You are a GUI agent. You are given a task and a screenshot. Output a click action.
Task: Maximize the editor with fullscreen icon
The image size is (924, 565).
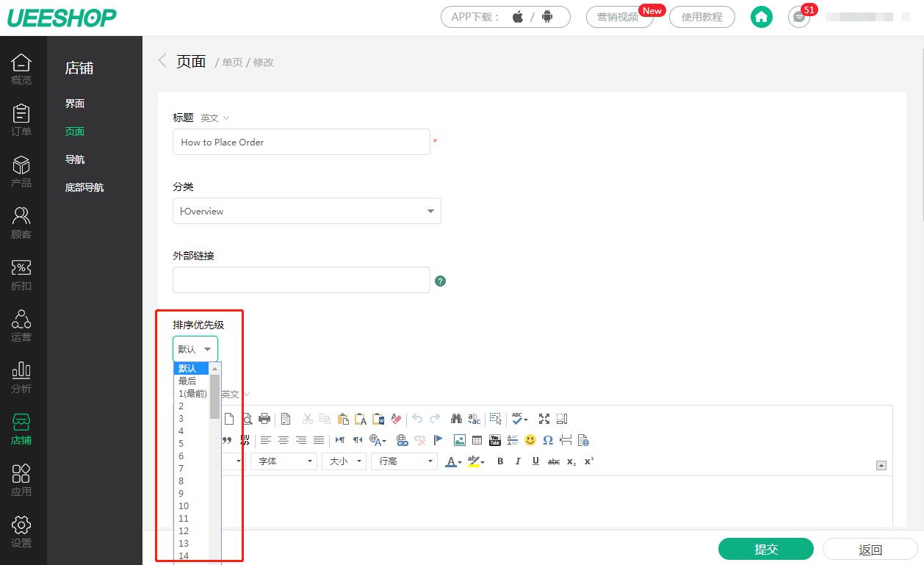[544, 419]
